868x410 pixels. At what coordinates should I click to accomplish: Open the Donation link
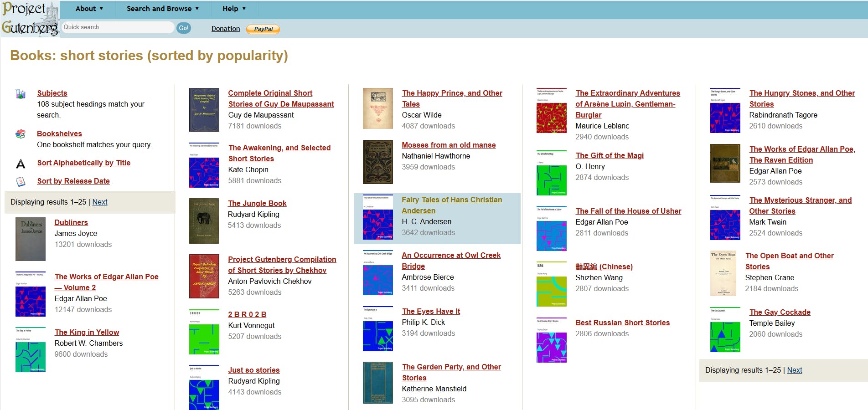click(226, 29)
